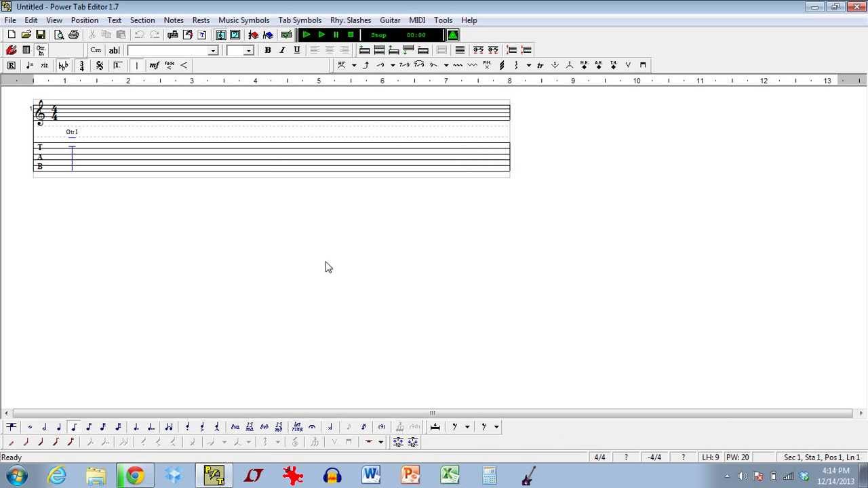
Task: Toggle the dotted note option
Action: (136, 427)
